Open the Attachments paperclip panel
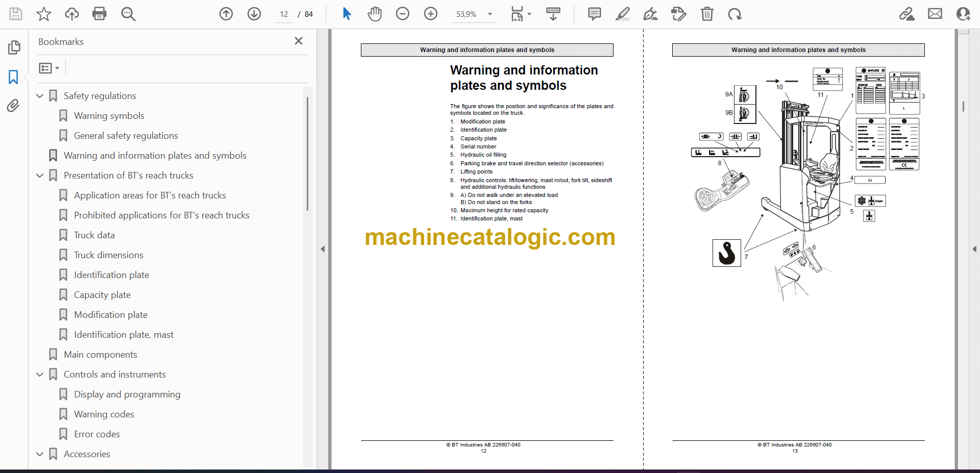The image size is (980, 473). 13,106
